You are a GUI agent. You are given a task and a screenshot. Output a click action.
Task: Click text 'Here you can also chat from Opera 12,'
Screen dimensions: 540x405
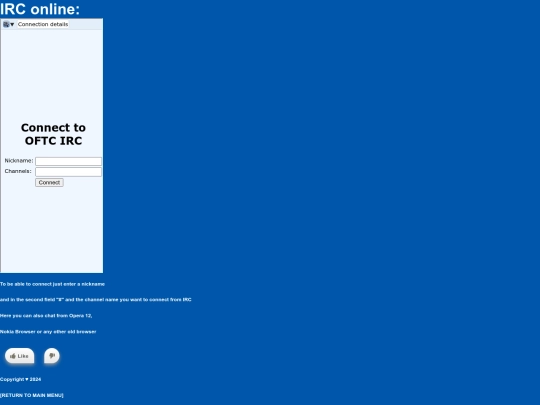(46, 315)
